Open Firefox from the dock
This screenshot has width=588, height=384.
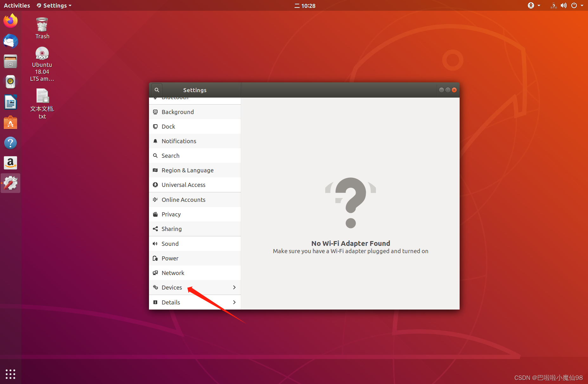10,20
